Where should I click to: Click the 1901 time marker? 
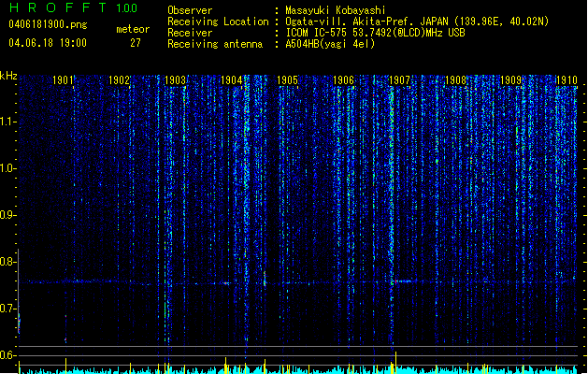click(x=63, y=80)
